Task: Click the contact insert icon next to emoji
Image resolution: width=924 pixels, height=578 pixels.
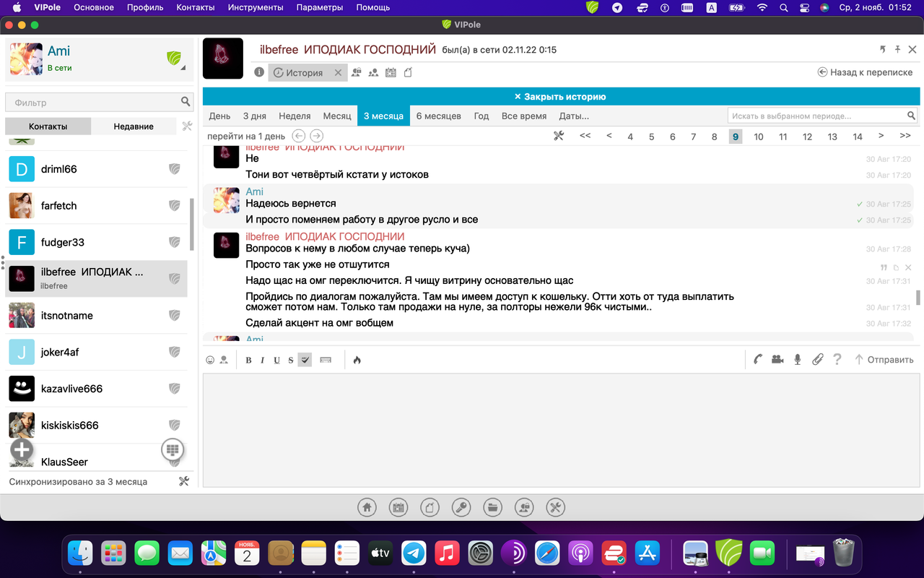Action: click(x=224, y=360)
